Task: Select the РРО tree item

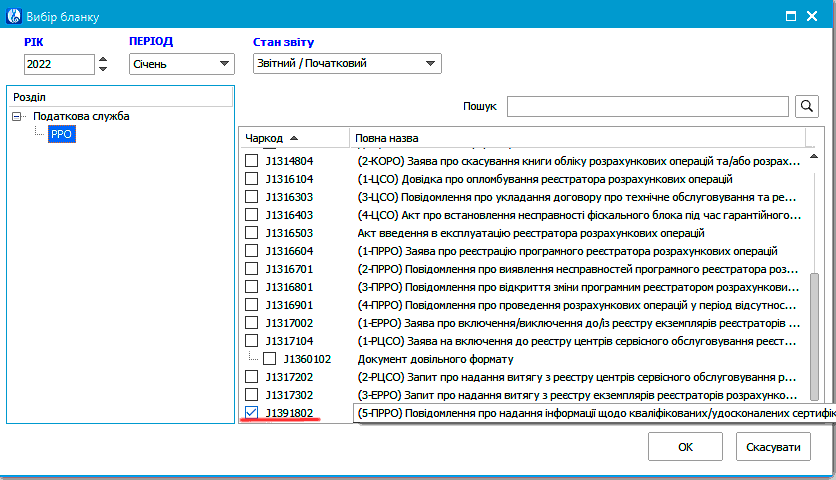Action: (61, 133)
